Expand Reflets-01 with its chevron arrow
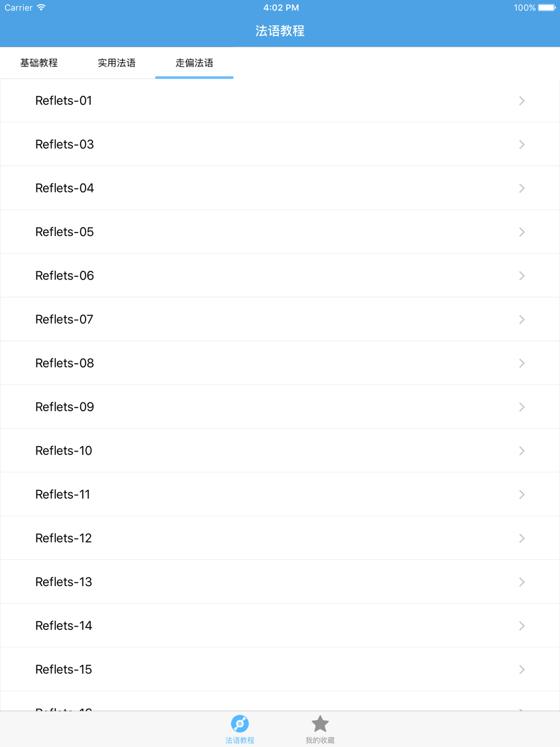Screen dimensions: 560x747 (x=521, y=101)
